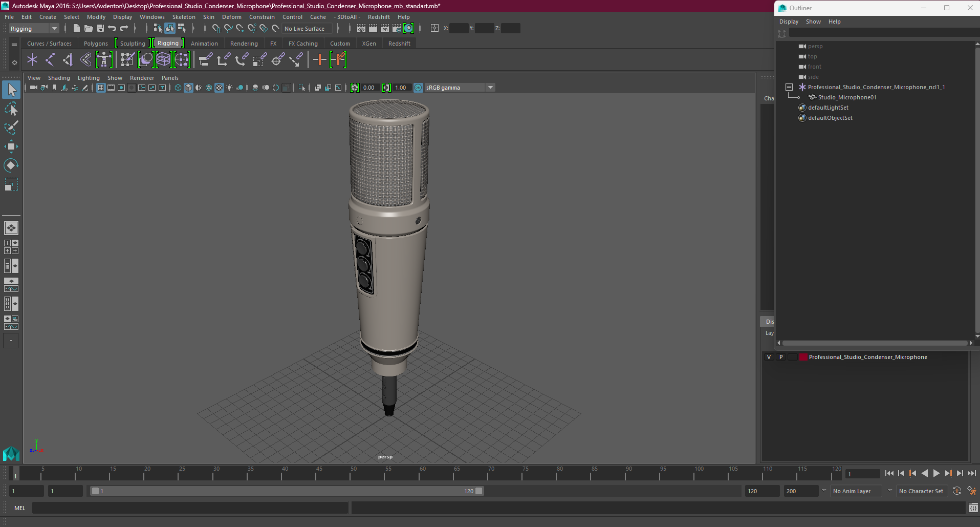Toggle Snap to curves magnet icon
980x527 pixels.
(x=228, y=29)
